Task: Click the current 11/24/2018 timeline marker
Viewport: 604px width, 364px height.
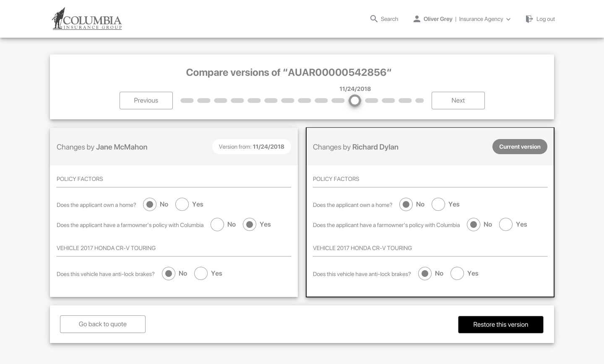Action: click(x=355, y=101)
